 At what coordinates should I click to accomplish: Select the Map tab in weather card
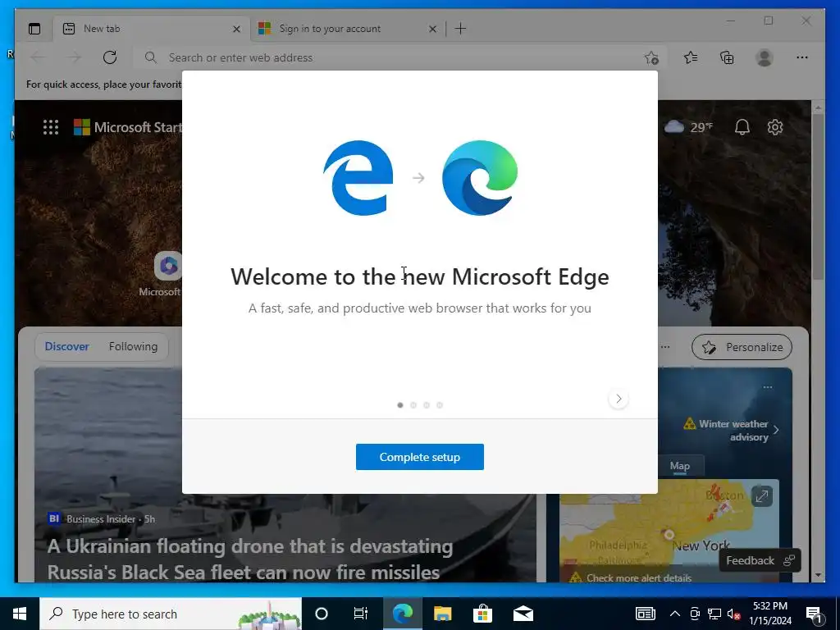(x=680, y=466)
